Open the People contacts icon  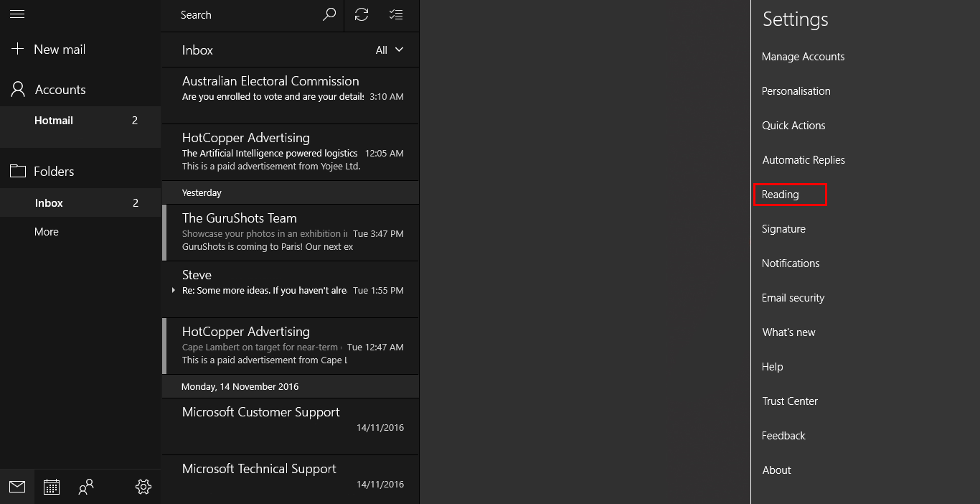(86, 487)
